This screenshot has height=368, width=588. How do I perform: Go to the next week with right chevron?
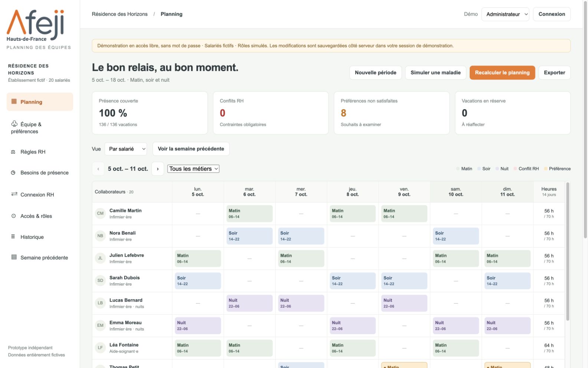158,169
